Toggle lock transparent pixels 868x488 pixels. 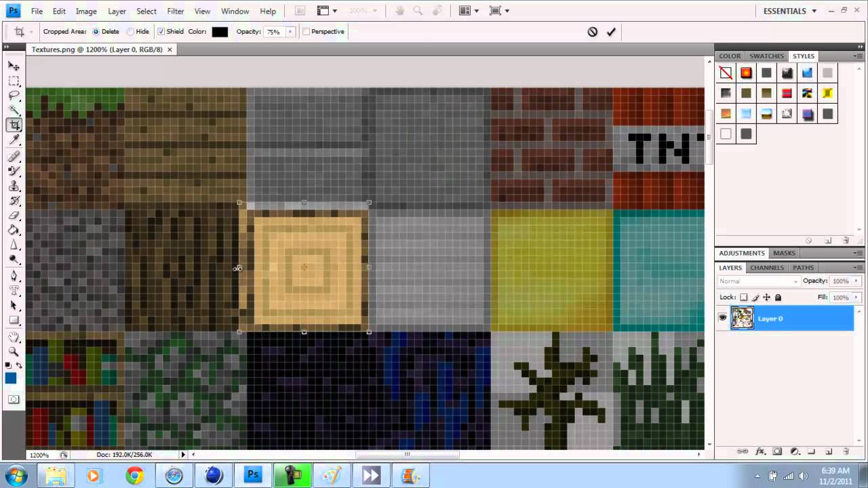(744, 298)
